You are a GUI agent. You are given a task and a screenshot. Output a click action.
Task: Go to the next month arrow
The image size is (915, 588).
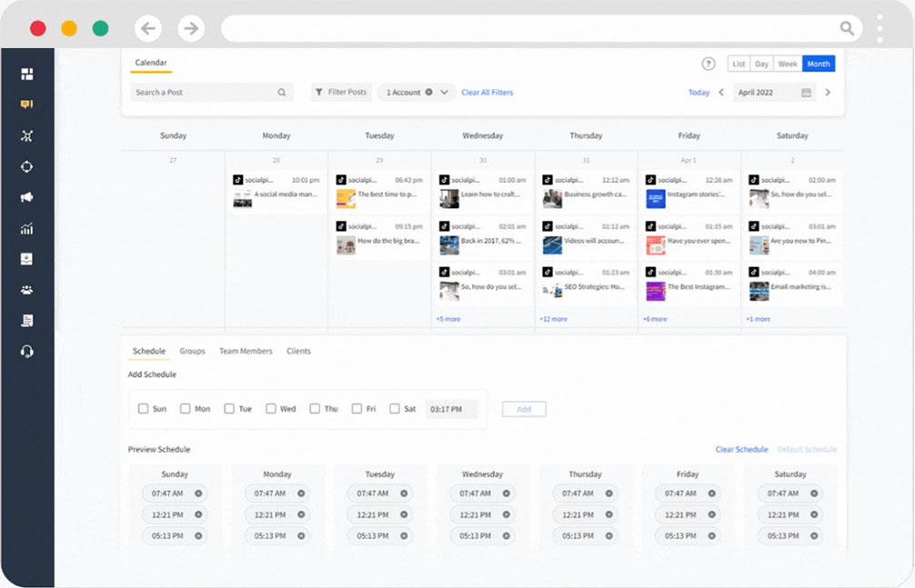coord(828,93)
